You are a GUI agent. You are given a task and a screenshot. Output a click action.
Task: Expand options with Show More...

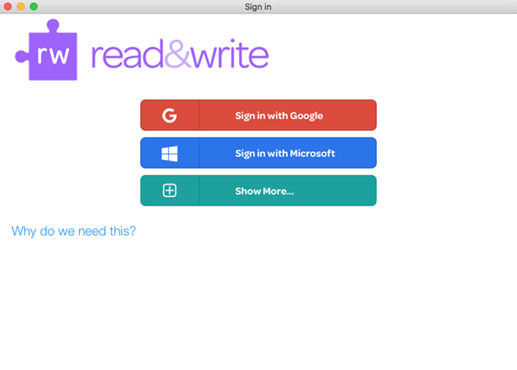click(258, 191)
